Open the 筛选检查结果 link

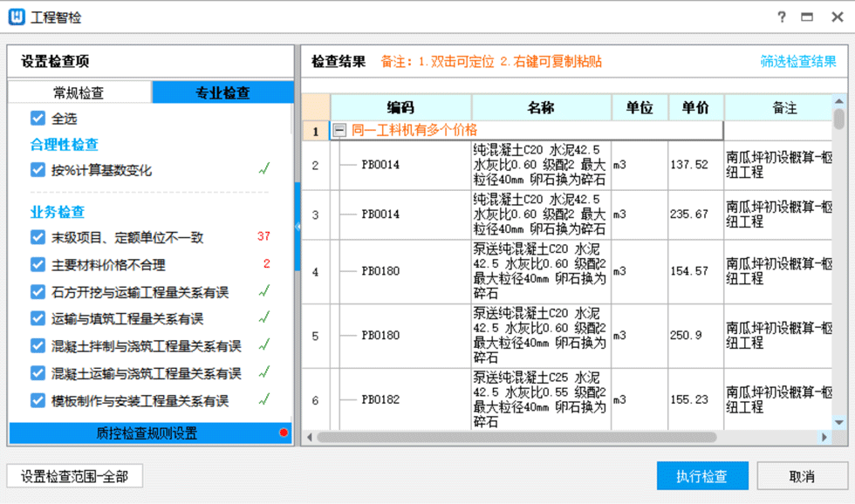pos(797,62)
